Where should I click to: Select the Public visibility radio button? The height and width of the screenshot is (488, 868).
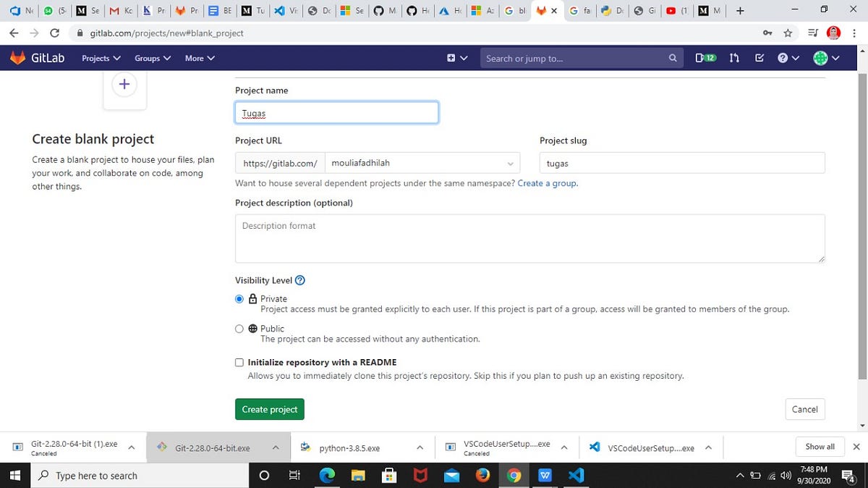pyautogui.click(x=239, y=329)
